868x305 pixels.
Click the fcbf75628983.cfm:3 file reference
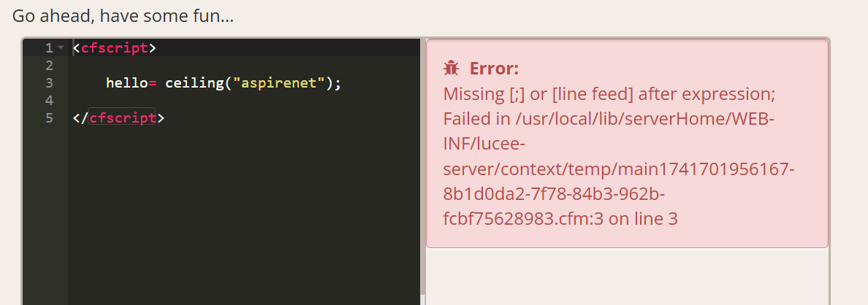tap(523, 219)
